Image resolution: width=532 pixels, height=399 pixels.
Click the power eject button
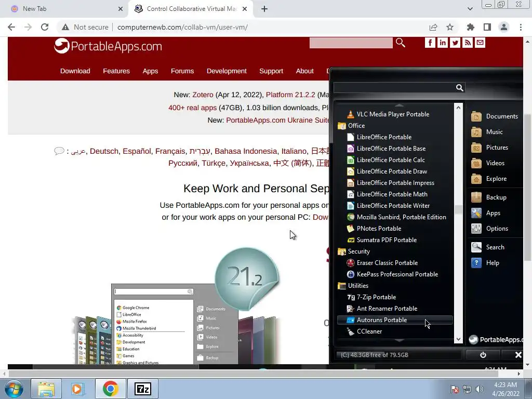point(483,355)
